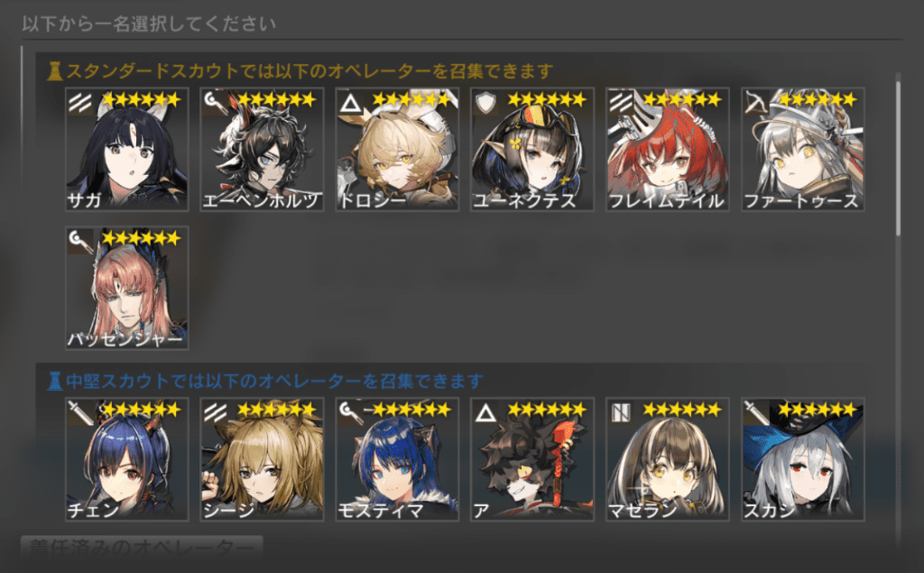This screenshot has height=573, width=924.
Task: Pick チェン operator card
Action: point(126,459)
